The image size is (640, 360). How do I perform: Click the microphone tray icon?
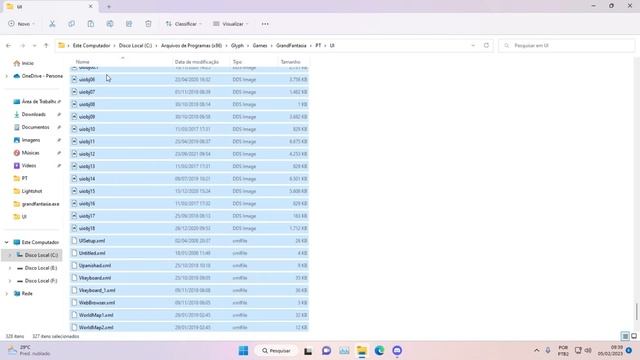click(548, 350)
